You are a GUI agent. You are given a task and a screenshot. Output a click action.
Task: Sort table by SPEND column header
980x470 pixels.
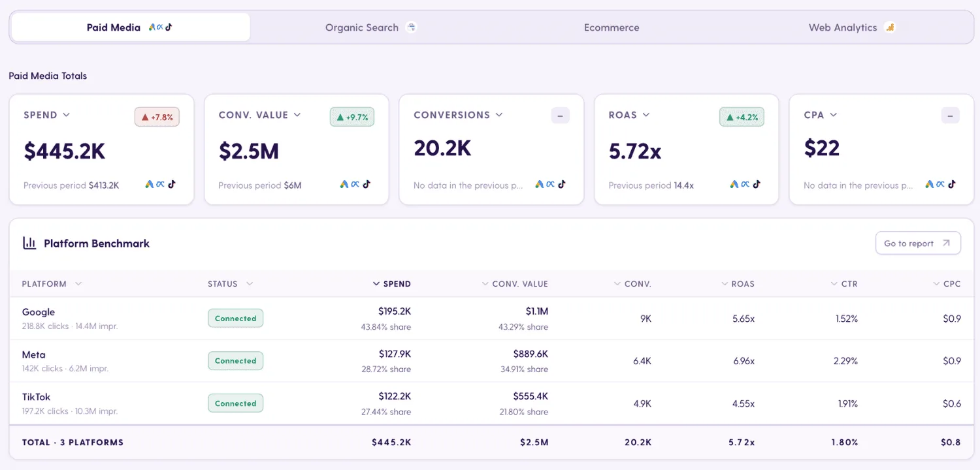coord(392,284)
